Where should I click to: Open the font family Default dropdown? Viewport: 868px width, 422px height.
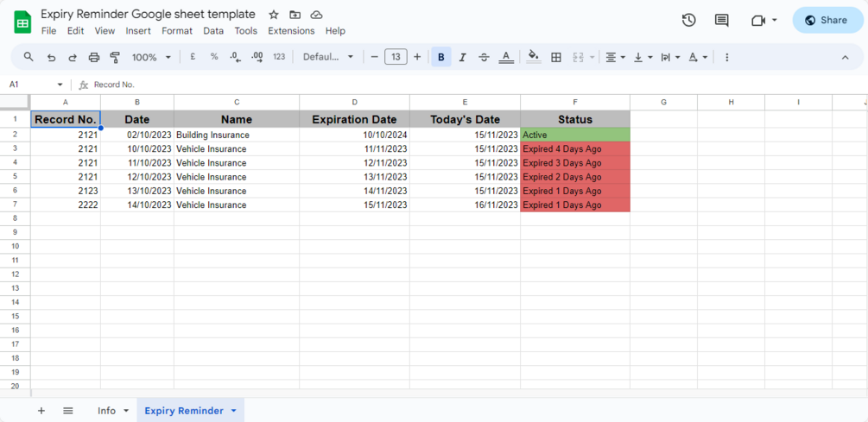(328, 57)
